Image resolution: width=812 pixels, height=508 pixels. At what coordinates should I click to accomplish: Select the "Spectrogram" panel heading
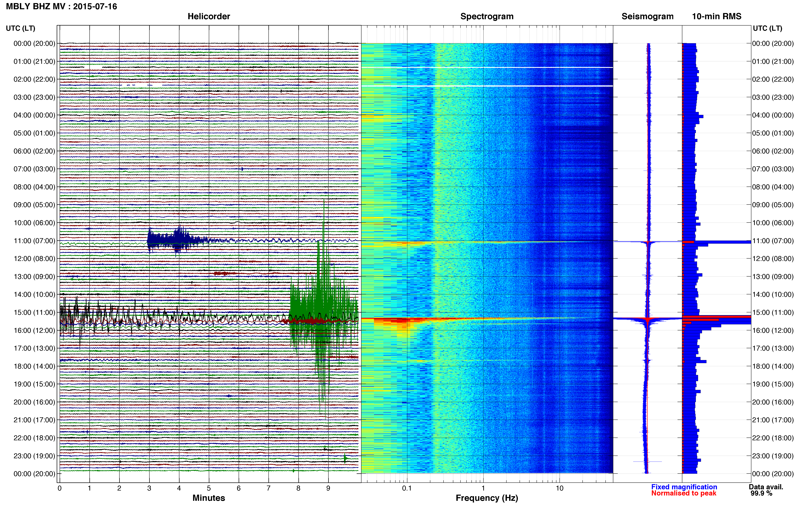(x=487, y=16)
